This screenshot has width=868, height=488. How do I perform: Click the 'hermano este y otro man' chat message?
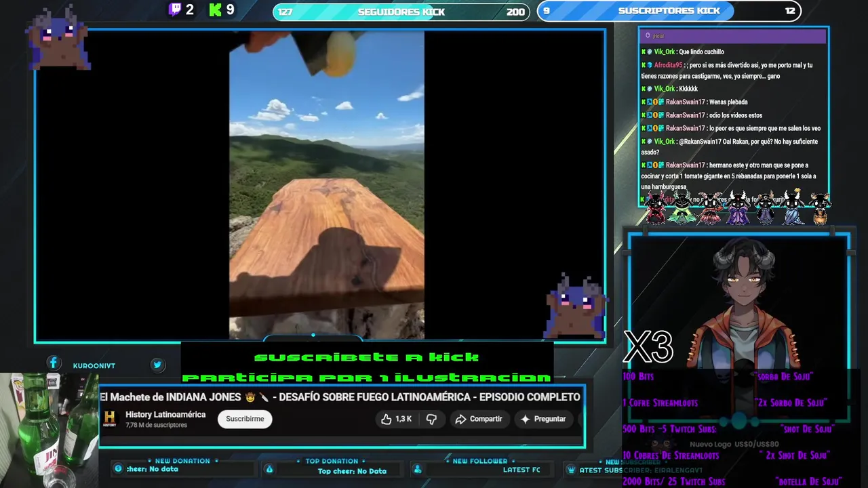(729, 176)
